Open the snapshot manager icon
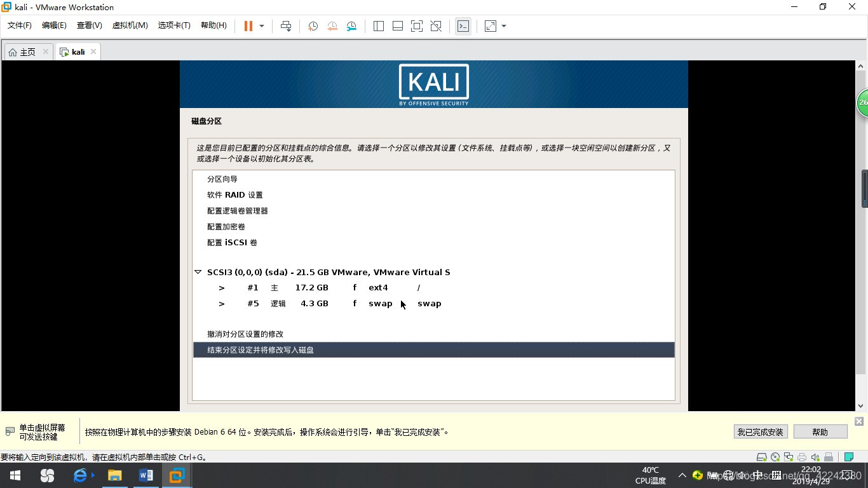 click(351, 26)
